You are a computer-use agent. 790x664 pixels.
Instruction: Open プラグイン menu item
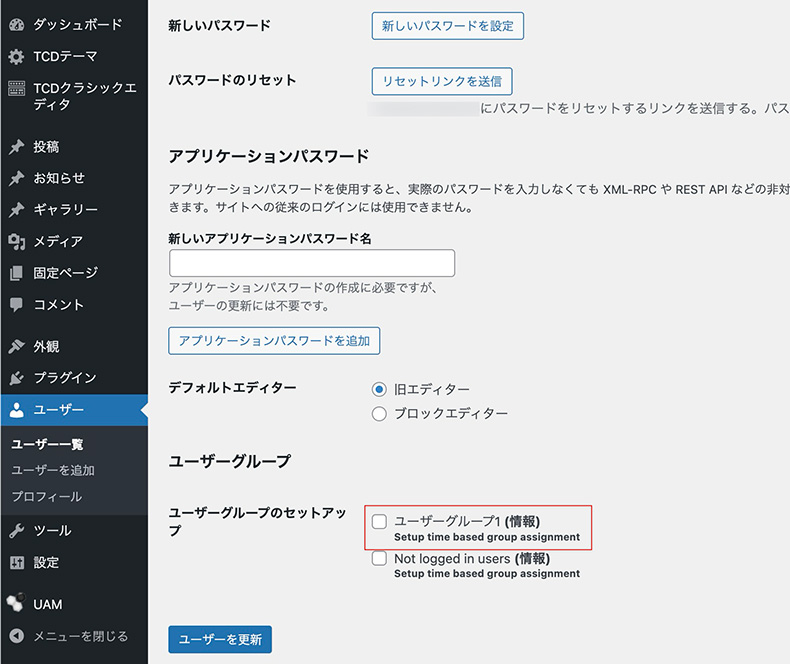[x=74, y=378]
